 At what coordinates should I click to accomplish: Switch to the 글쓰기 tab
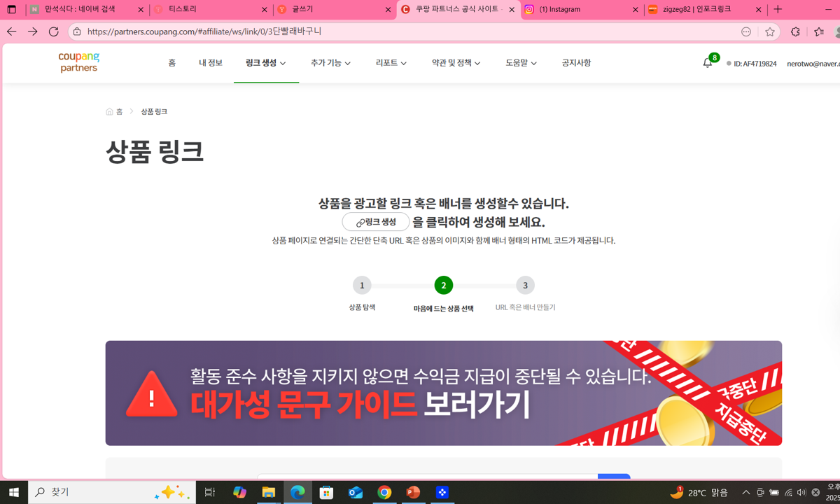click(334, 10)
